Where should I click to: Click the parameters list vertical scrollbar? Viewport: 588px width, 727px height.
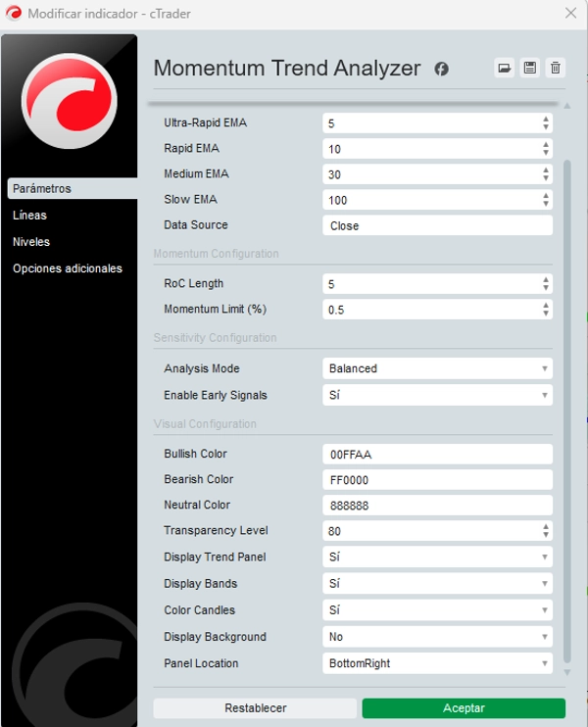click(x=566, y=412)
